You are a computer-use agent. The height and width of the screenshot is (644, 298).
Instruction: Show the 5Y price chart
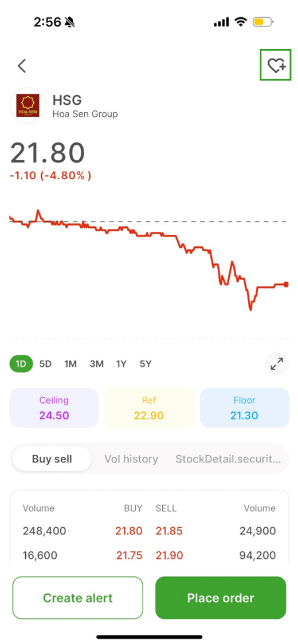[146, 364]
